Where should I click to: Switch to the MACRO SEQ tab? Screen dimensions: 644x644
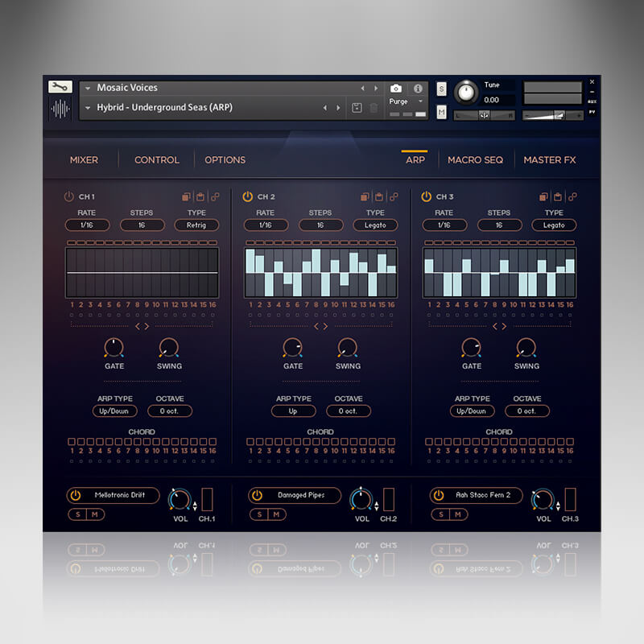tap(475, 159)
